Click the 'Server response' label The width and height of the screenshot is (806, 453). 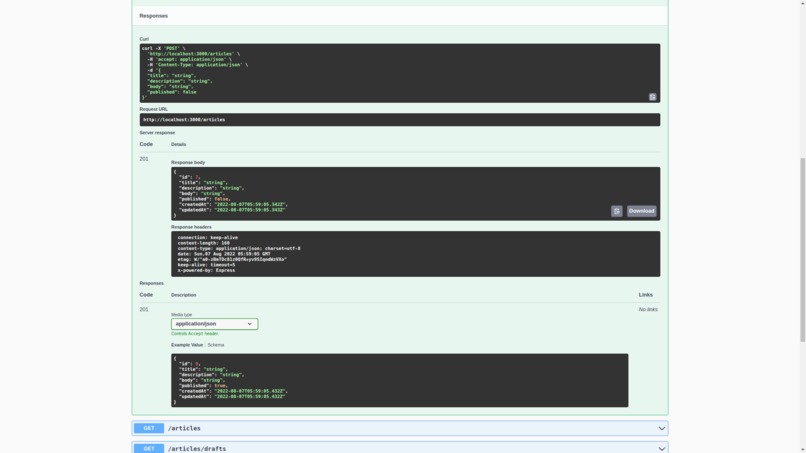(157, 133)
